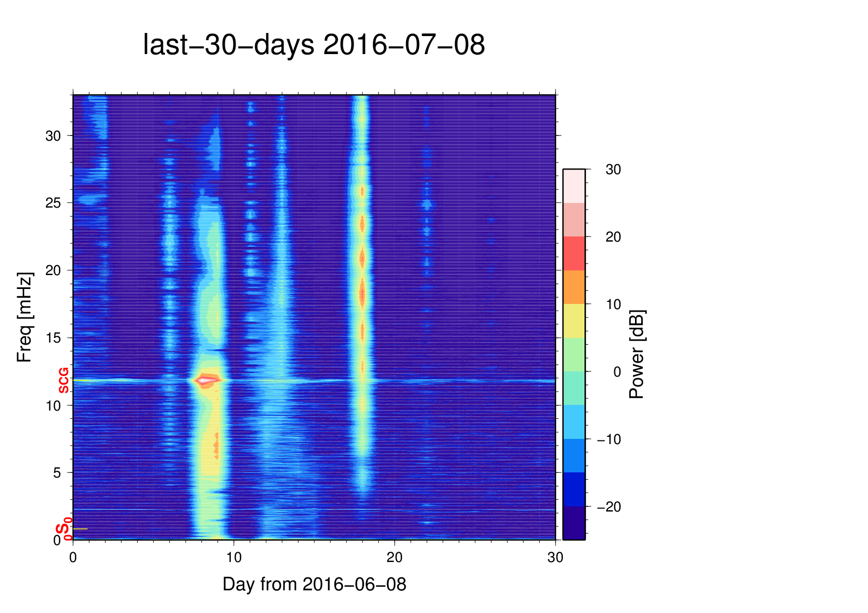Image resolution: width=868 pixels, height=613 pixels.
Task: Pick the orange swatch in the colorbar
Action: point(574,287)
